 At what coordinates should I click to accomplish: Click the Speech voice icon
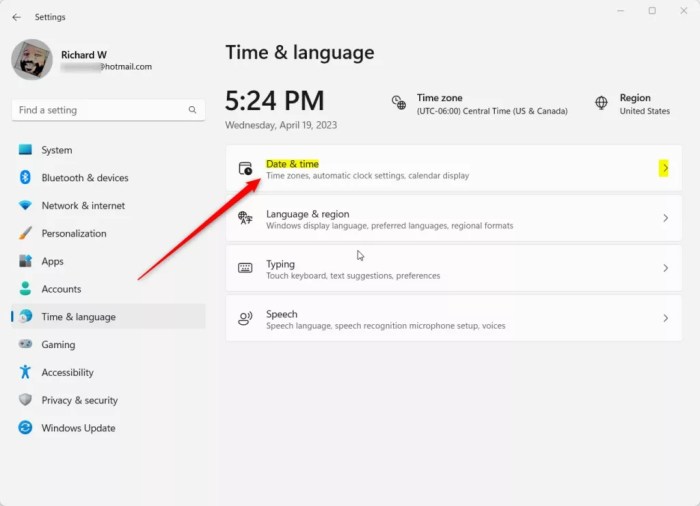point(245,318)
